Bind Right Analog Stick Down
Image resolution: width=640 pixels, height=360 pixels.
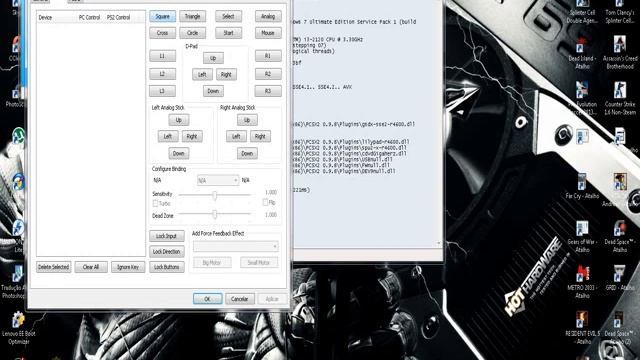(247, 153)
